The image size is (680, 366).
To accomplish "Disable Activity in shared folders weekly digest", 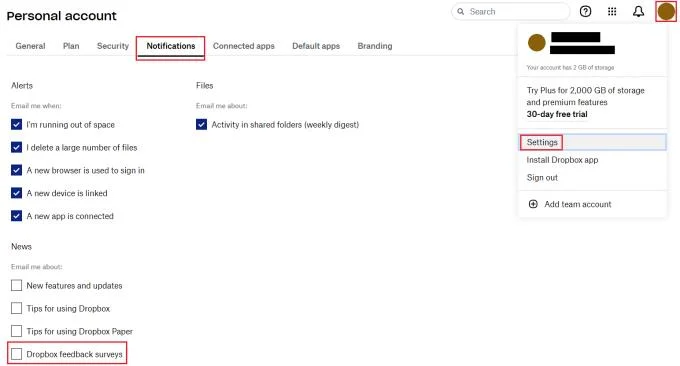I will click(x=201, y=125).
